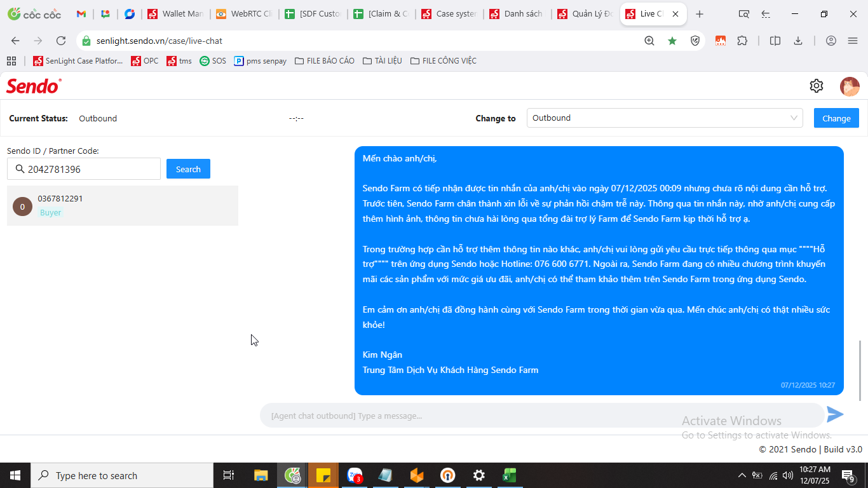This screenshot has width=868, height=488.
Task: Open the user avatar profile menu
Action: click(850, 86)
